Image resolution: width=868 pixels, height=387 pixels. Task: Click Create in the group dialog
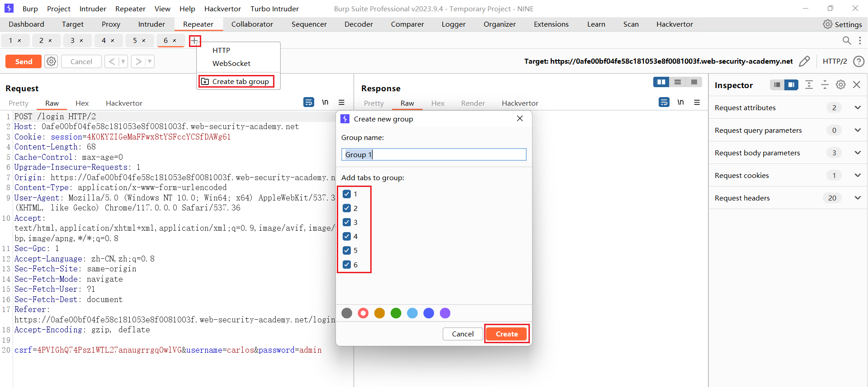pyautogui.click(x=507, y=334)
